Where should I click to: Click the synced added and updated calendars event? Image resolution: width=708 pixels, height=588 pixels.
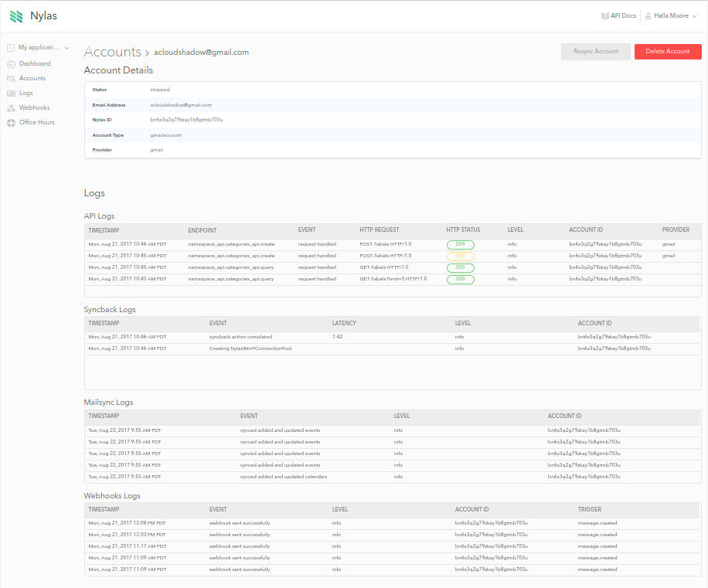[x=284, y=477]
